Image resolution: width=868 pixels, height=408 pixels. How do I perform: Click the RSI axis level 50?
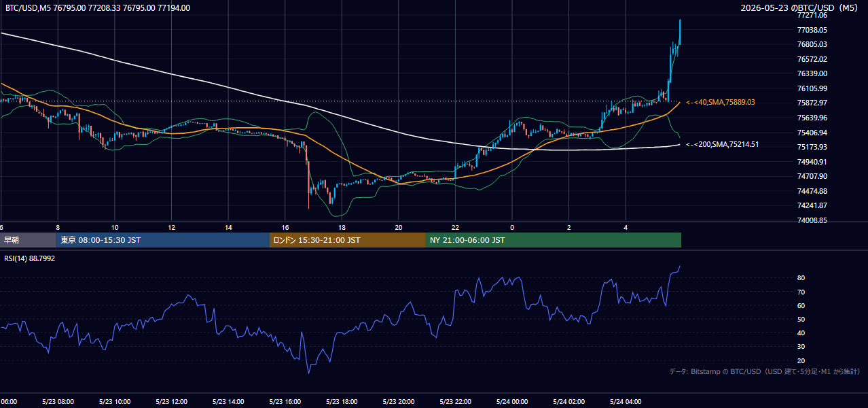point(801,319)
